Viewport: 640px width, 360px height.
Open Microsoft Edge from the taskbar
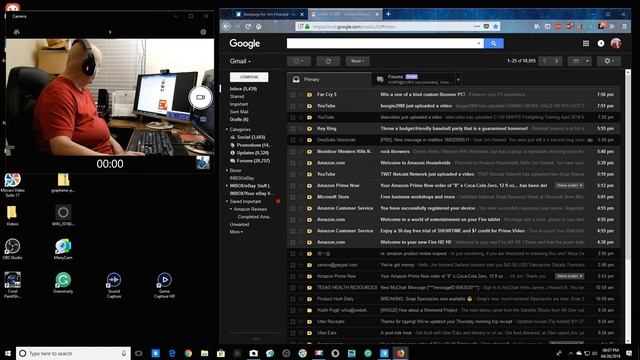click(172, 353)
